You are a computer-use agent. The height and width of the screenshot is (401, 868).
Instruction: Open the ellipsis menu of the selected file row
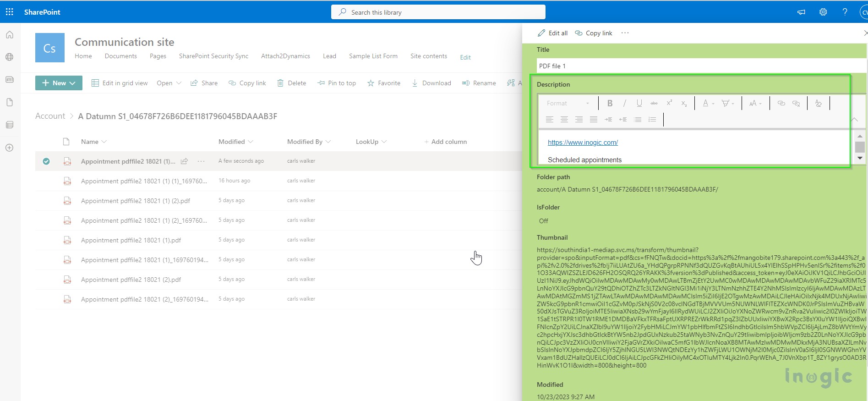[201, 161]
